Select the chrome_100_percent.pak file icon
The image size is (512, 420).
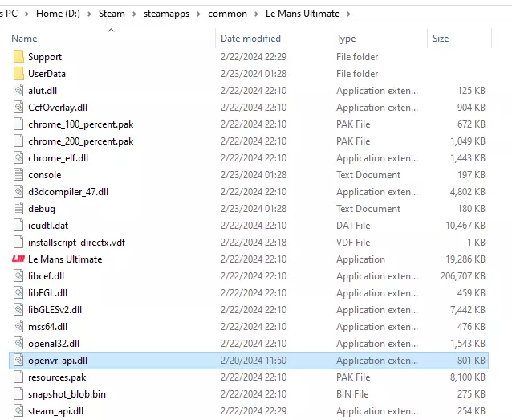click(x=18, y=124)
